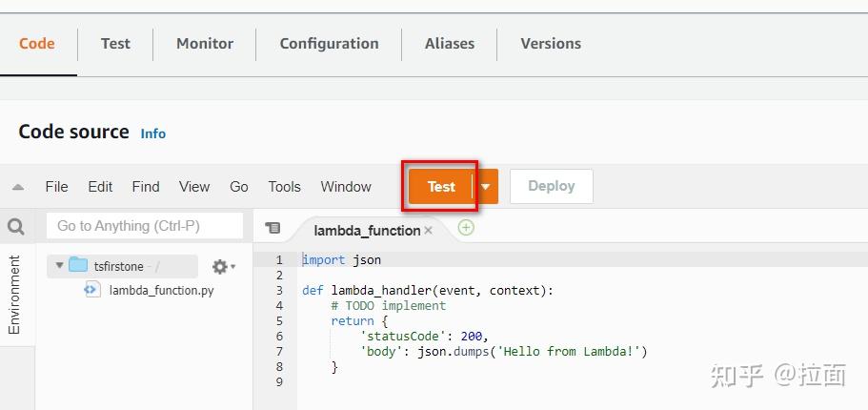868x410 pixels.
Task: Open the Window menu
Action: [x=346, y=187]
